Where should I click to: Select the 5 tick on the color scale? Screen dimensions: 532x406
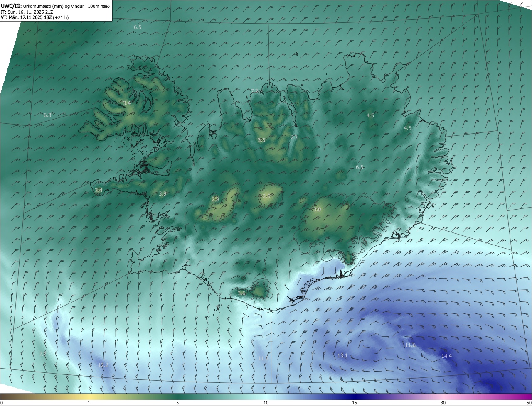(177, 403)
